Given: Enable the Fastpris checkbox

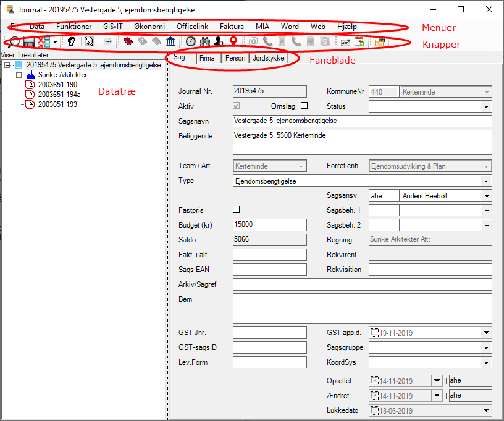Looking at the screenshot, I should click(237, 210).
